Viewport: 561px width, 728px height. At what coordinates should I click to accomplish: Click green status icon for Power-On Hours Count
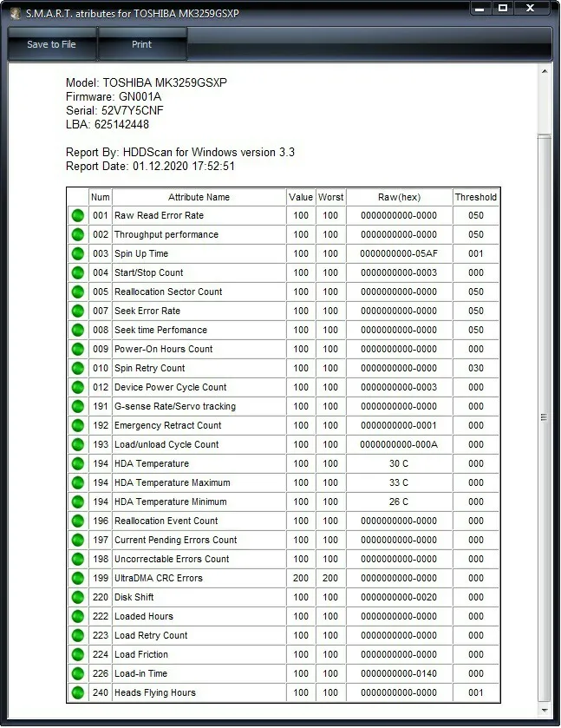tap(78, 349)
